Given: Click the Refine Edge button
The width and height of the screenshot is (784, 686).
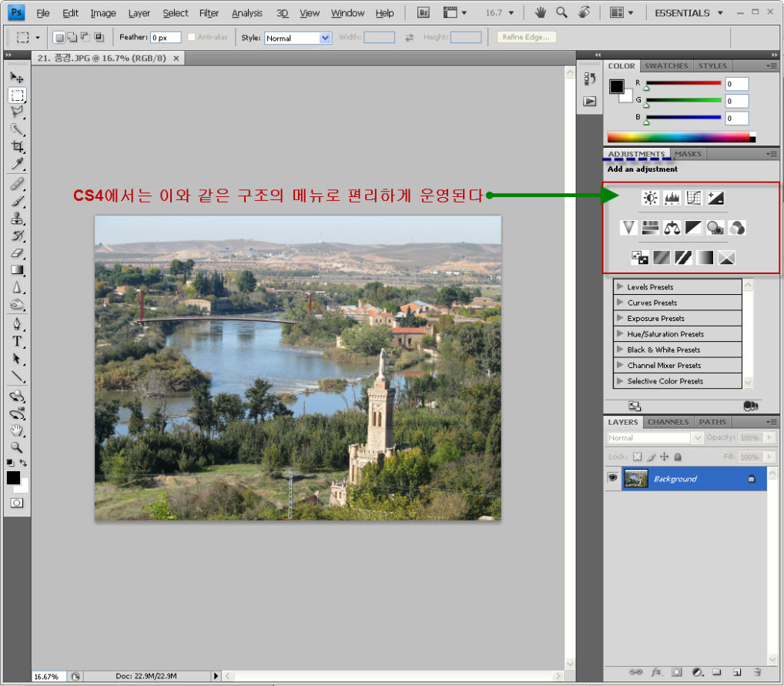Looking at the screenshot, I should [527, 37].
